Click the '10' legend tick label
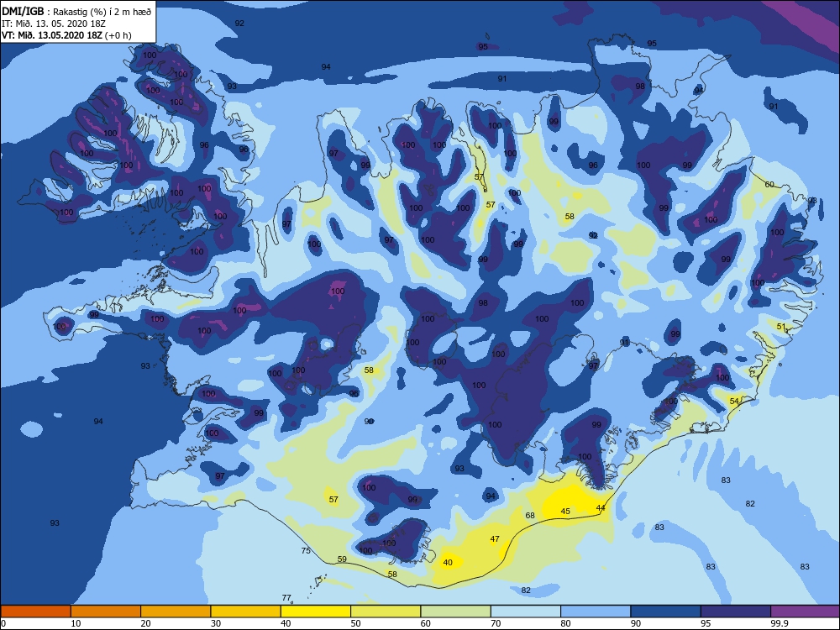 click(x=76, y=623)
